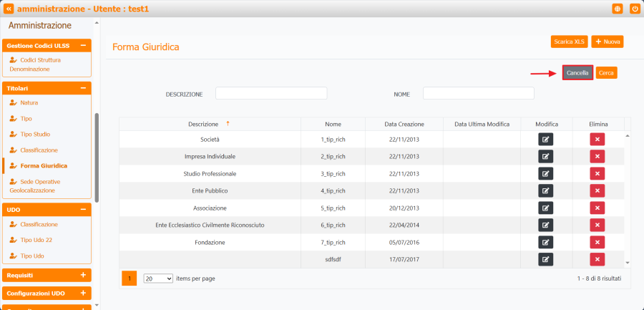Click the power logout icon
The height and width of the screenshot is (310, 644).
634,9
